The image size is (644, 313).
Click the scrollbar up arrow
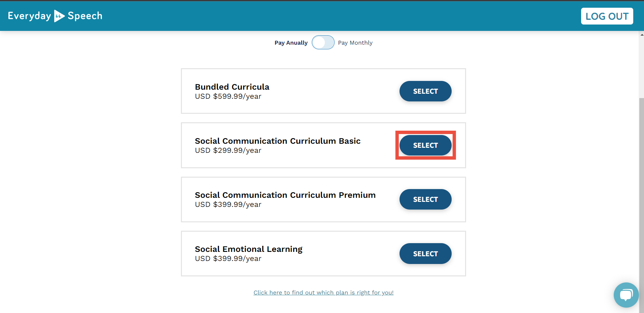point(642,35)
